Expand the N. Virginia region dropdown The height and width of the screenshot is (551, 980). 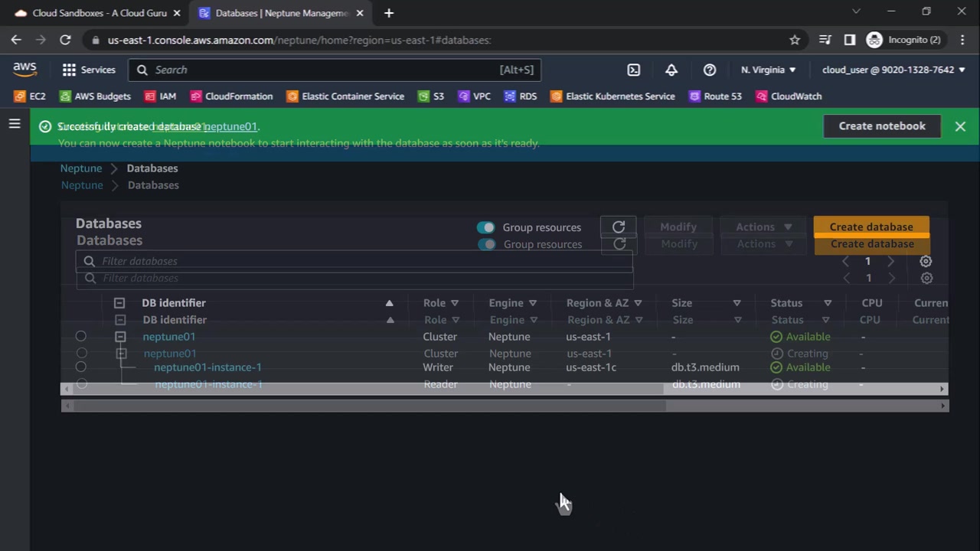coord(768,70)
